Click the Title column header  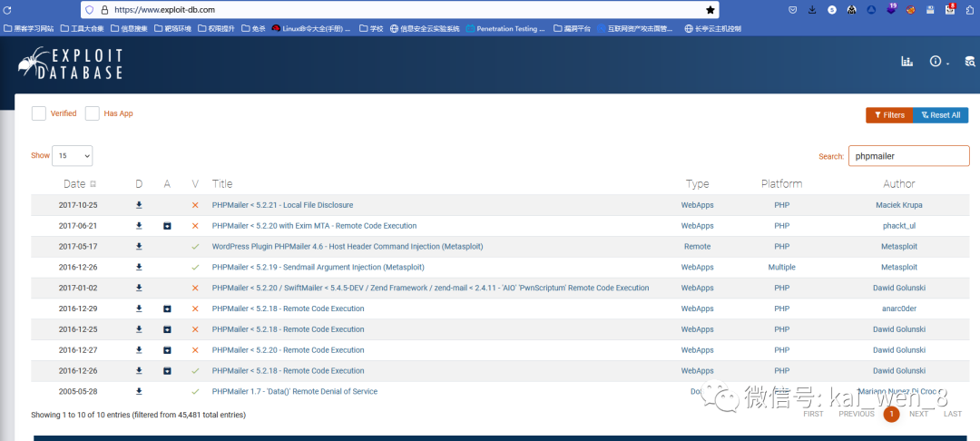click(x=222, y=183)
